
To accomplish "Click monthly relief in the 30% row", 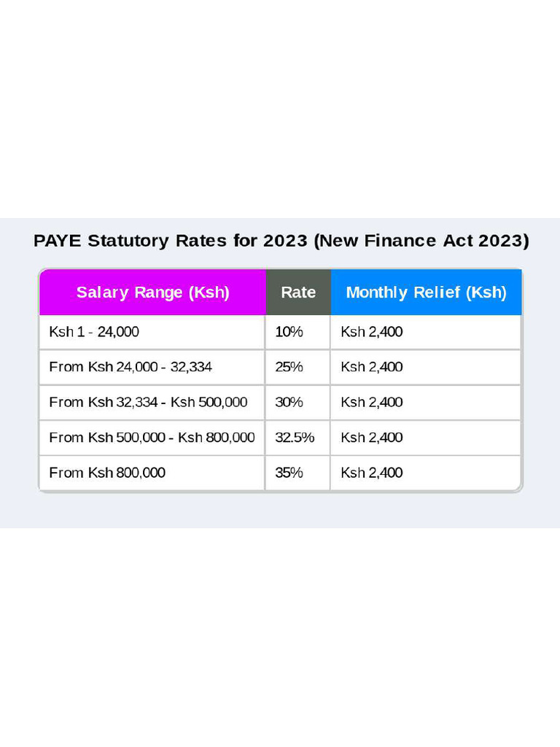I will (372, 402).
